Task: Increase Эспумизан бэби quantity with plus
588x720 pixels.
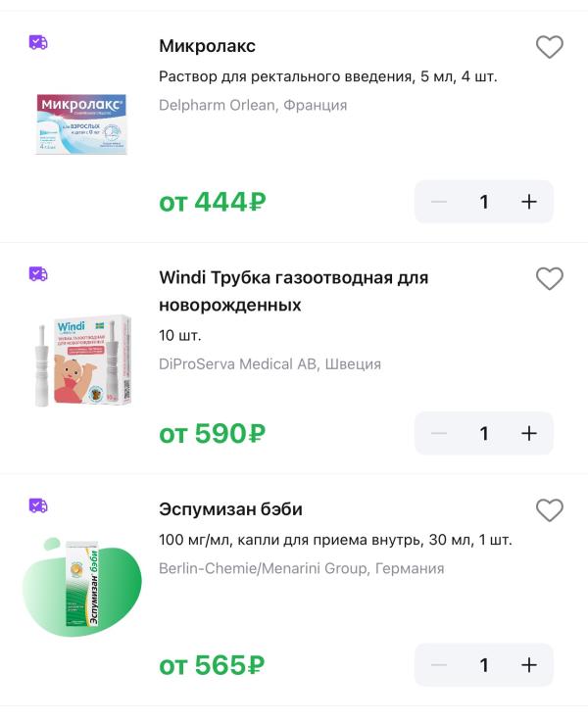Action: click(529, 665)
